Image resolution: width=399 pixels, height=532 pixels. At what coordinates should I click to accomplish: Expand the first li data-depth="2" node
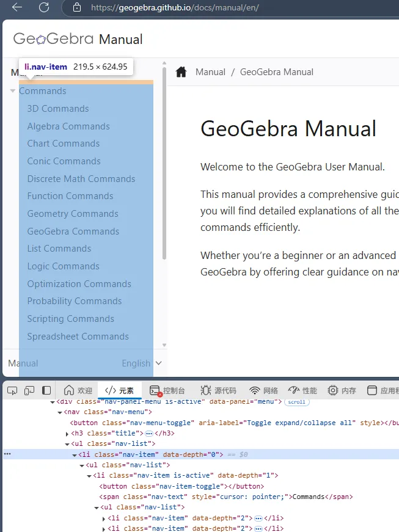point(104,519)
